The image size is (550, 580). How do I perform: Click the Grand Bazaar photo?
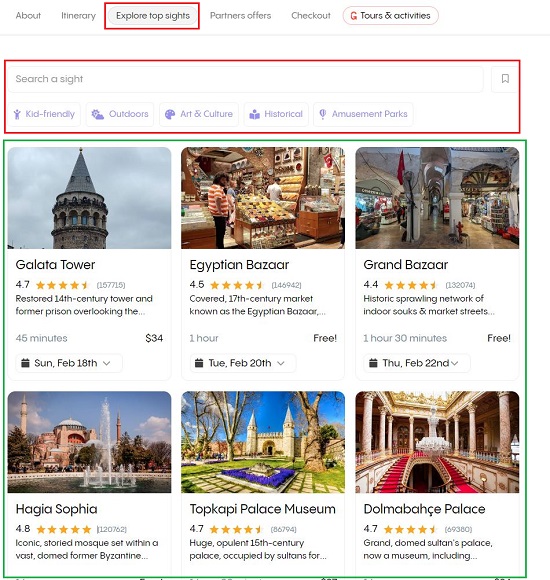point(437,198)
